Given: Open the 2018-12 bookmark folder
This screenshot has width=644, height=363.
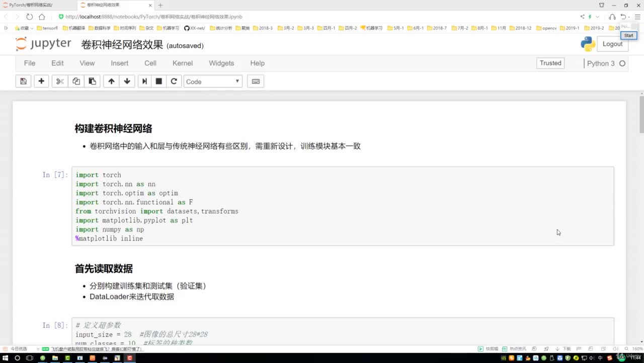Looking at the screenshot, I should coord(520,28).
